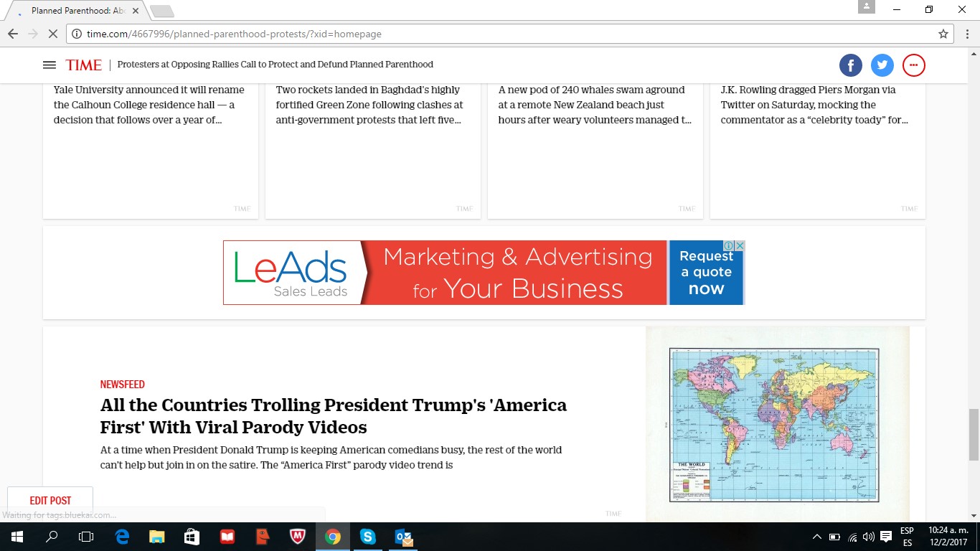
Task: Click article title text in header bar
Action: point(275,65)
